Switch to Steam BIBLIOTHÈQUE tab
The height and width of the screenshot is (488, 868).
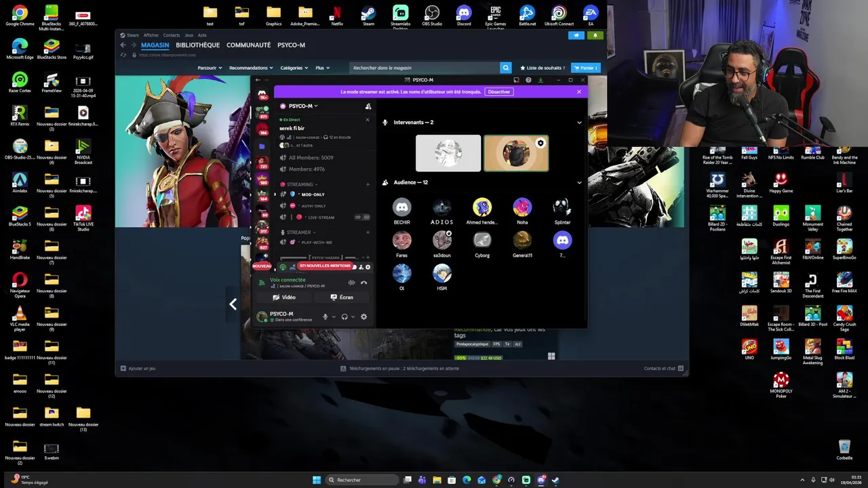coord(197,45)
